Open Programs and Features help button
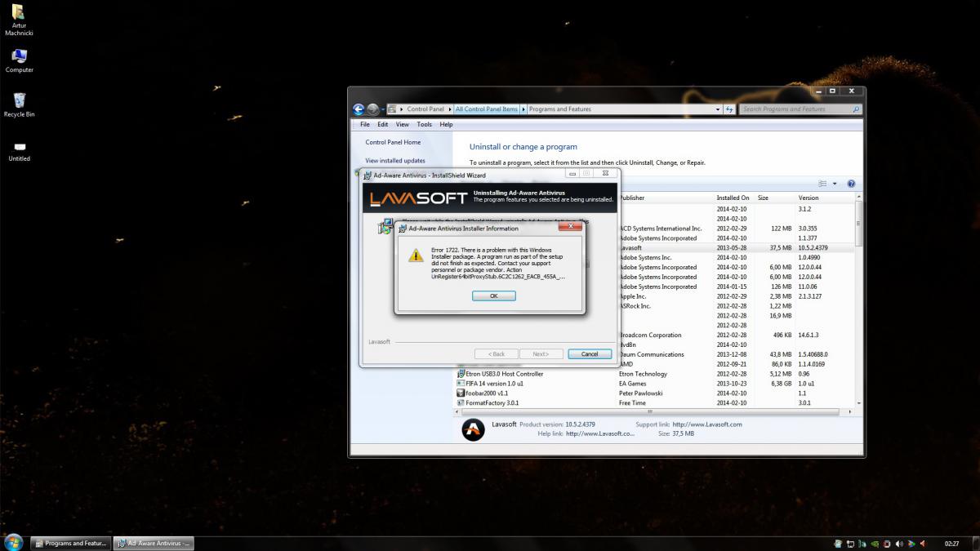 click(851, 184)
